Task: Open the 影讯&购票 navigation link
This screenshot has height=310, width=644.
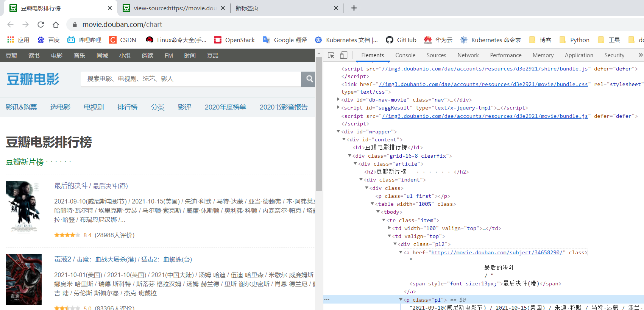Action: coord(21,107)
